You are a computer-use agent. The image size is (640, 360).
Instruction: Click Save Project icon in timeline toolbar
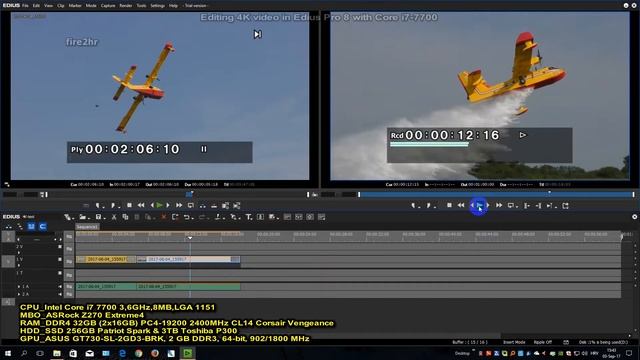pos(99,217)
